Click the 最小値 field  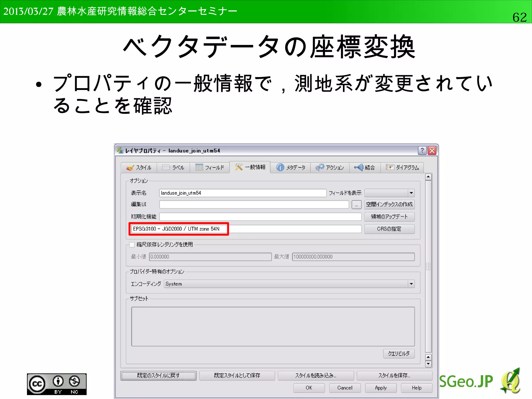tap(210, 257)
